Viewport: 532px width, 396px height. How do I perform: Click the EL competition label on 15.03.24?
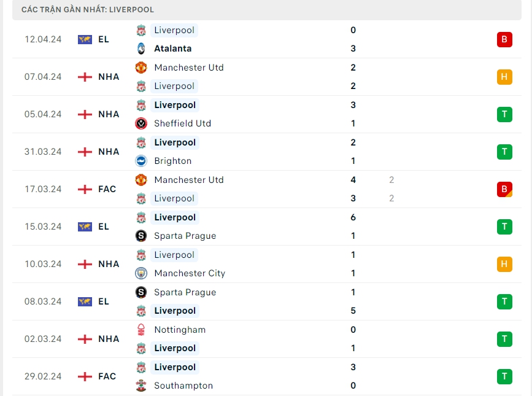tap(103, 227)
